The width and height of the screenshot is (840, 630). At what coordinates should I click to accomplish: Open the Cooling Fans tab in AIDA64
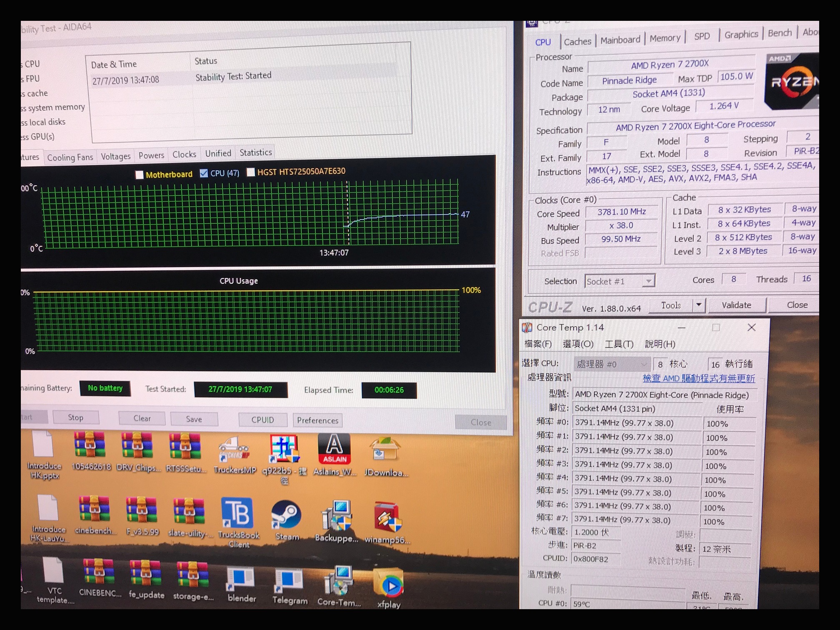click(x=70, y=157)
